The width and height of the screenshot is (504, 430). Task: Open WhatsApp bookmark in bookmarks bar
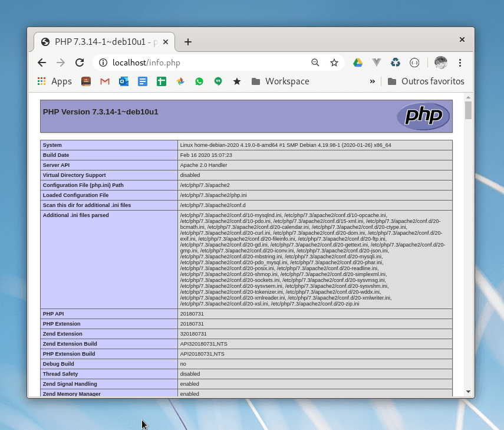[199, 81]
